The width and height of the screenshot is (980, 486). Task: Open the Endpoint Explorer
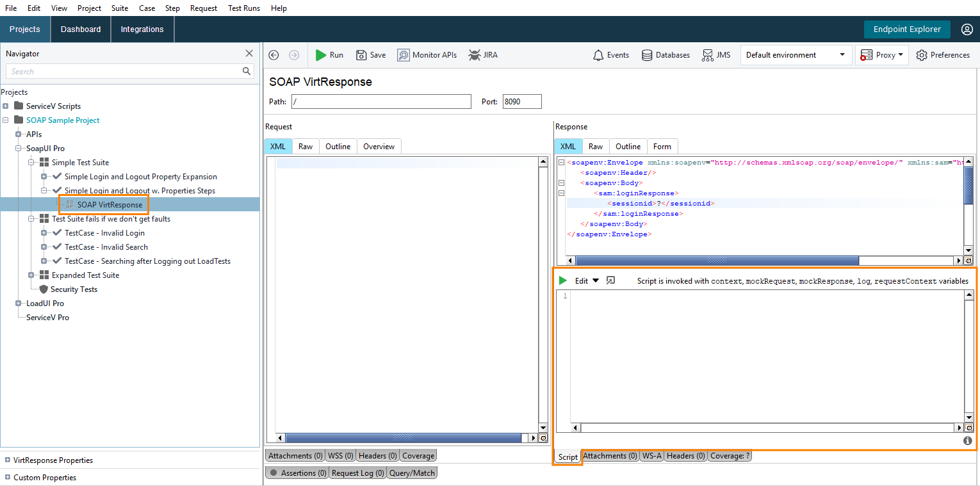pos(907,29)
